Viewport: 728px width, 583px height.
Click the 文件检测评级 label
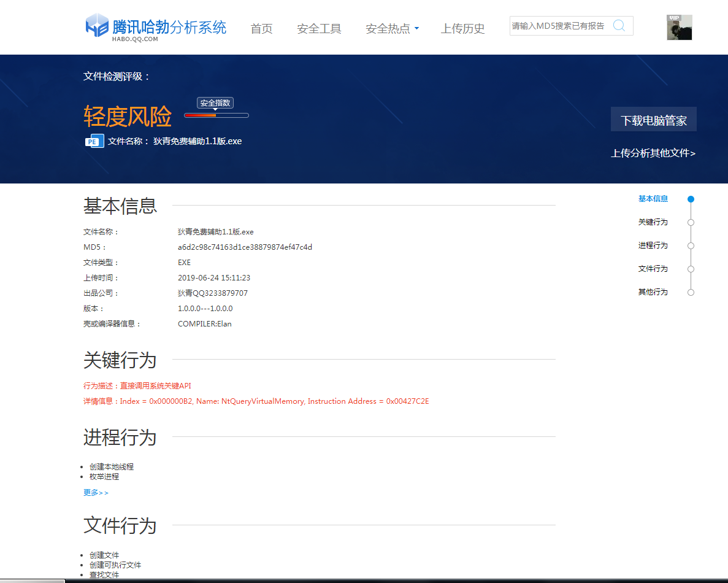116,76
